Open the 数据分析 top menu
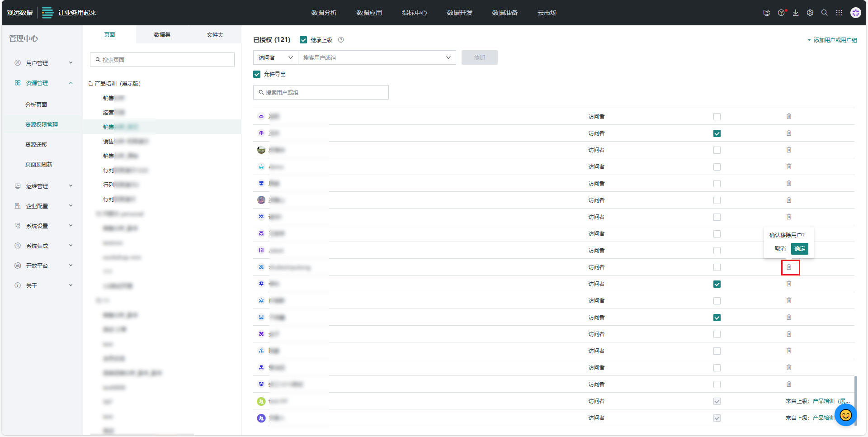868x437 pixels. [324, 13]
